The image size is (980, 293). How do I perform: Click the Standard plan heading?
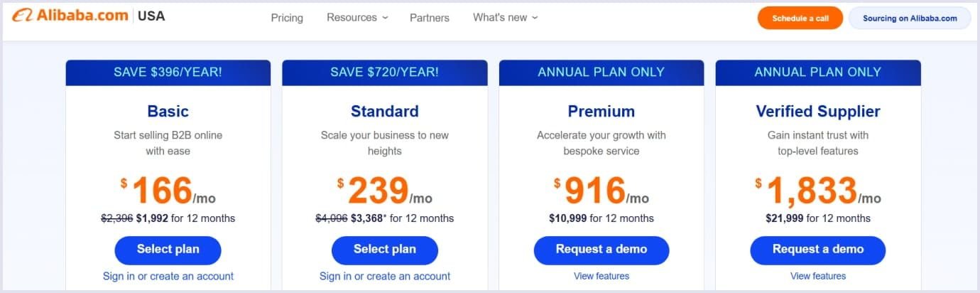[x=385, y=112]
